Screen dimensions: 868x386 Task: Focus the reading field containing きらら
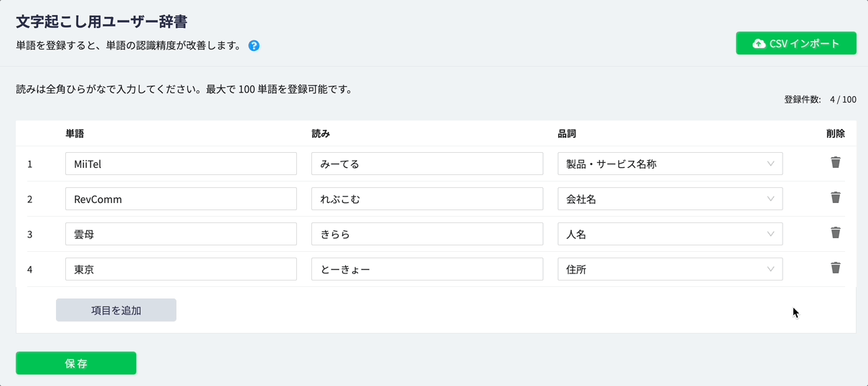[427, 234]
